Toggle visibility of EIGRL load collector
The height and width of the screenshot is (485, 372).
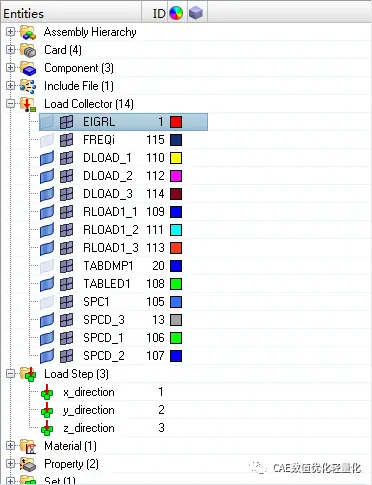pyautogui.click(x=47, y=122)
